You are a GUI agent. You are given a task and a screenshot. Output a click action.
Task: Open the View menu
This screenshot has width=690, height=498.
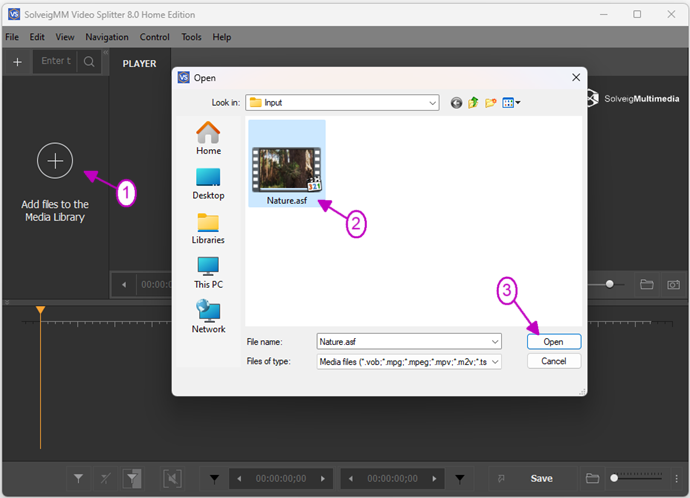65,37
